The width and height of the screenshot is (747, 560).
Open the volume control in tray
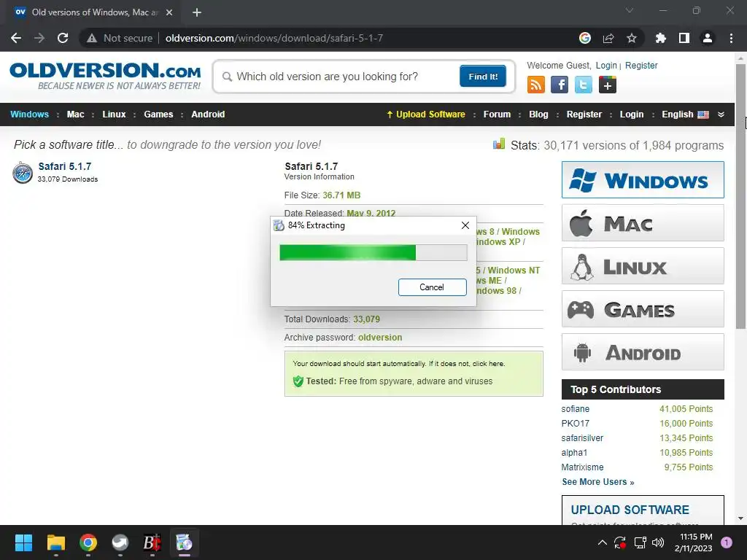[658, 542]
